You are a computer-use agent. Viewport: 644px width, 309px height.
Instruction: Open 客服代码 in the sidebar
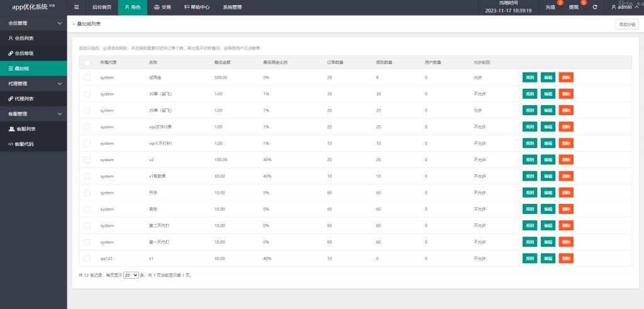24,144
